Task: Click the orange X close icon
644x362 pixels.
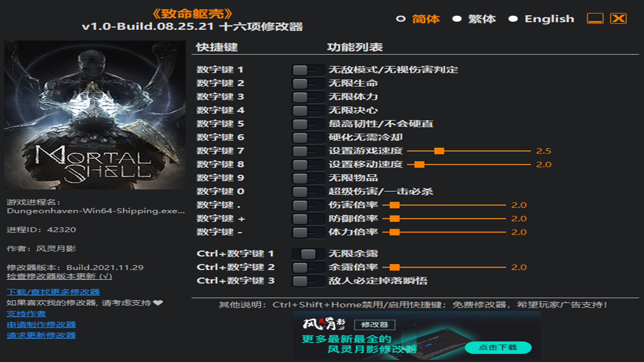Action: point(618,18)
